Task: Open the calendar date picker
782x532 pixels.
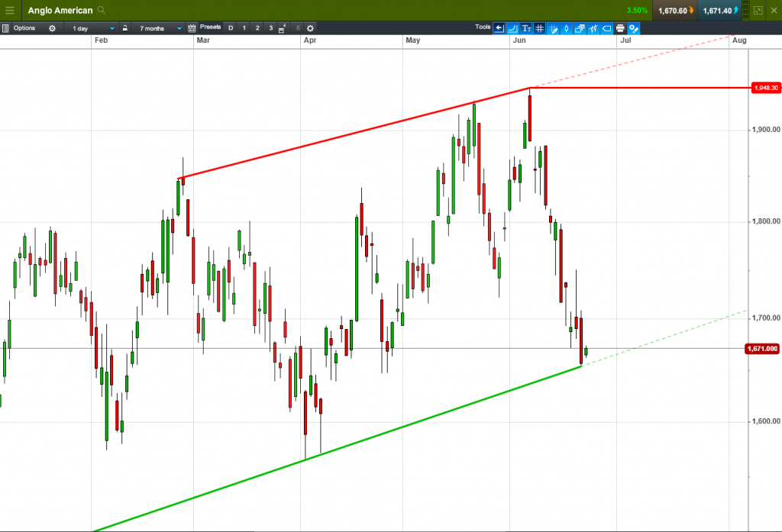Action: click(192, 28)
